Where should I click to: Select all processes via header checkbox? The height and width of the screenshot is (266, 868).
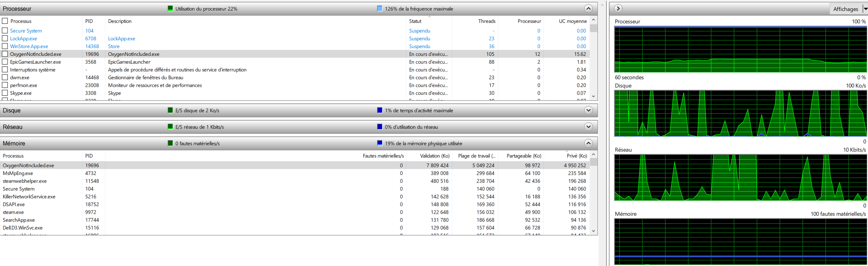click(5, 21)
